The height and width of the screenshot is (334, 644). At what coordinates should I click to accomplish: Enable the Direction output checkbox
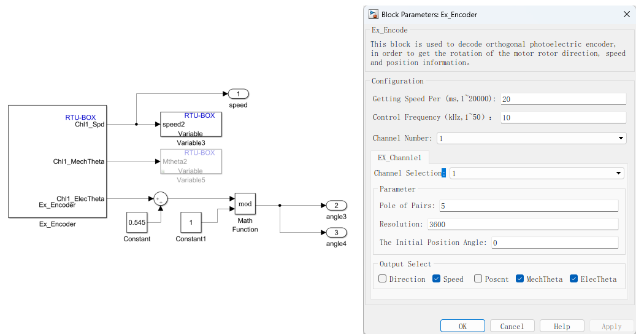(383, 279)
